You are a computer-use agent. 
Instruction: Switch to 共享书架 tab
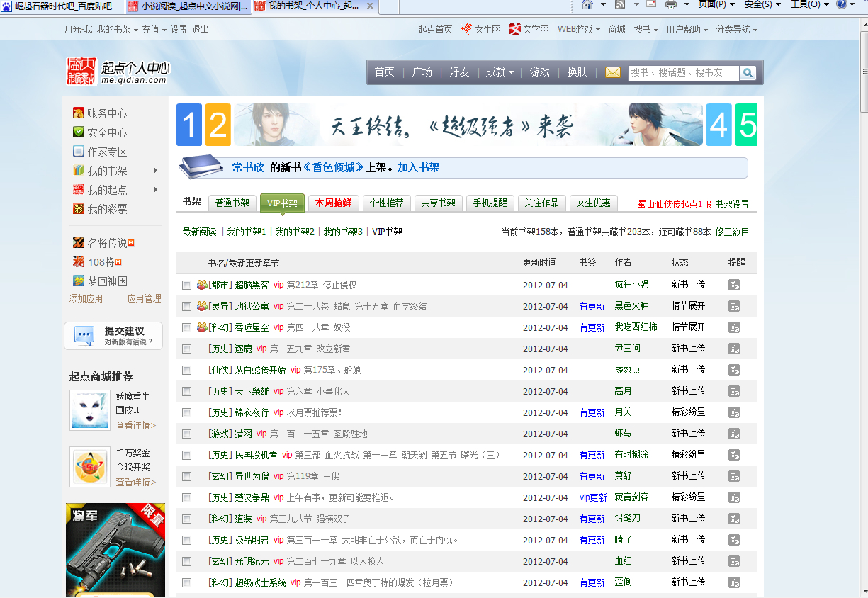[439, 203]
